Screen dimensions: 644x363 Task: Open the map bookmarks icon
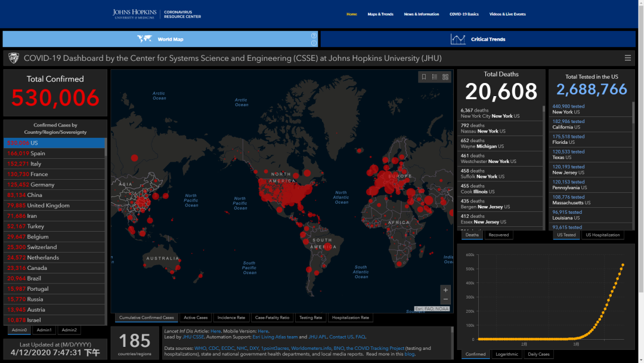coord(424,77)
